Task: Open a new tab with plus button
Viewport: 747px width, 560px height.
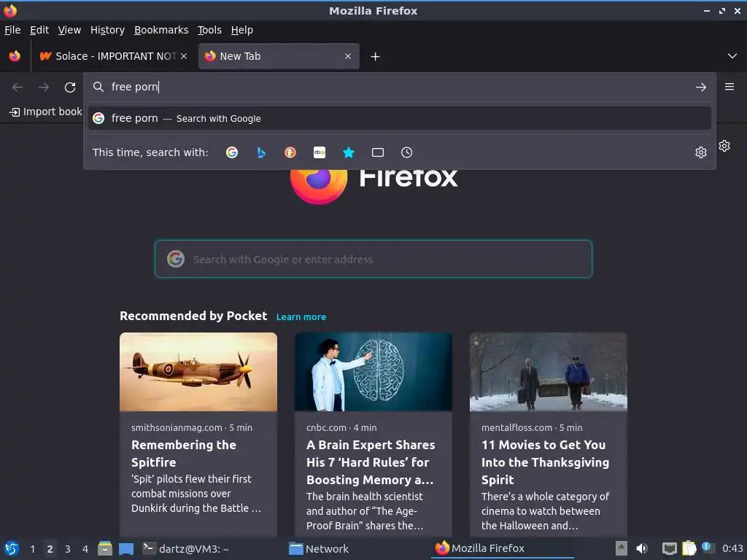Action: [x=376, y=57]
